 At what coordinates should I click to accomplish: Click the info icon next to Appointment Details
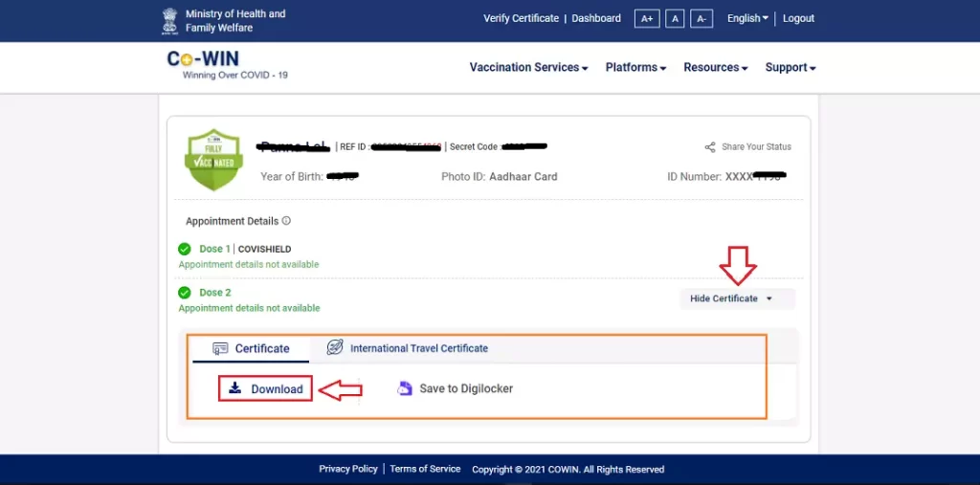point(286,221)
